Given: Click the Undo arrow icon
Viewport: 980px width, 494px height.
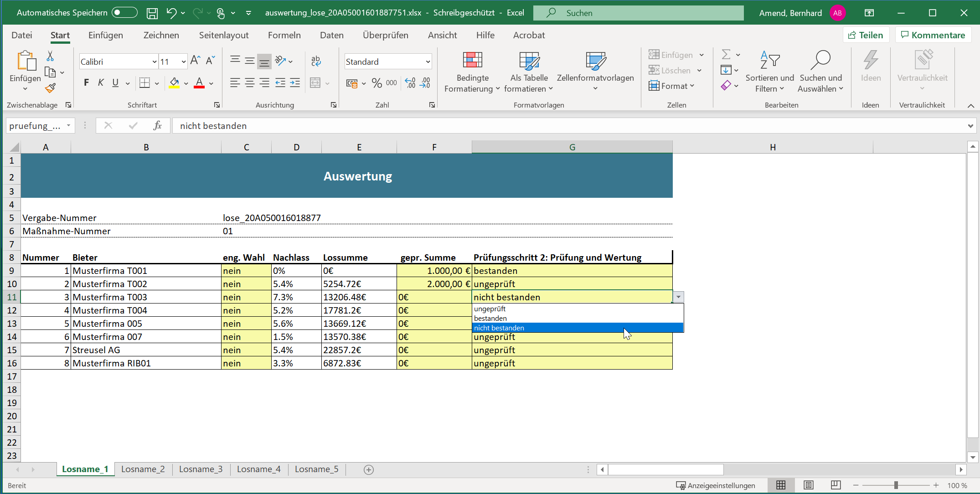Looking at the screenshot, I should [171, 13].
